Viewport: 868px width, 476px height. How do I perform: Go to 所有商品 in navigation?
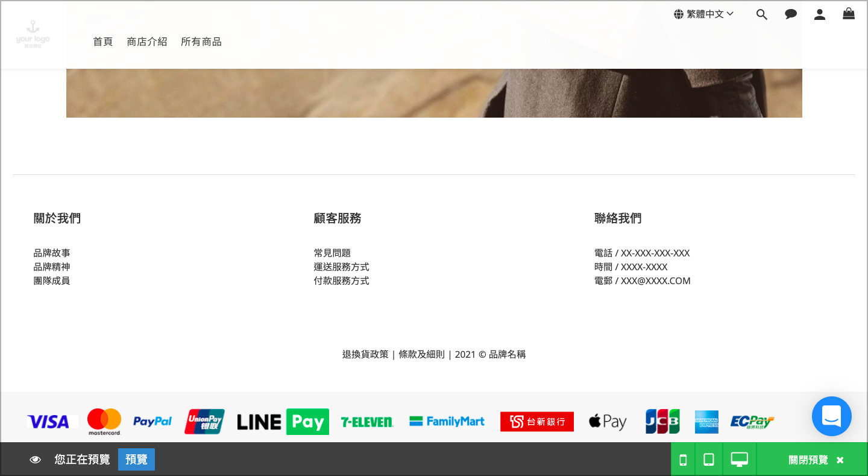point(201,42)
